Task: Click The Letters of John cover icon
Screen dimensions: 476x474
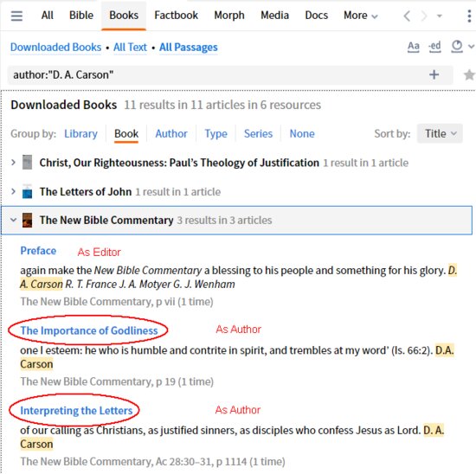Action: click(28, 191)
